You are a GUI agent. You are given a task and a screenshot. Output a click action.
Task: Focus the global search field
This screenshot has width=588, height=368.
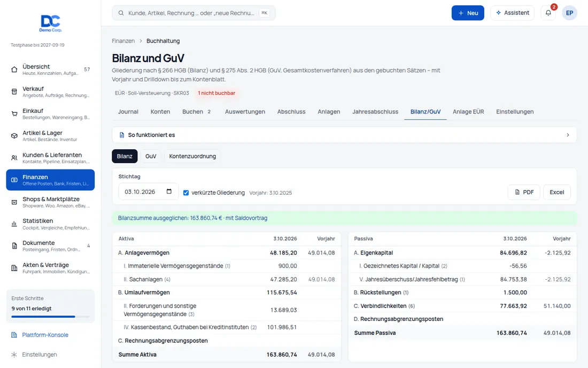[x=194, y=13]
